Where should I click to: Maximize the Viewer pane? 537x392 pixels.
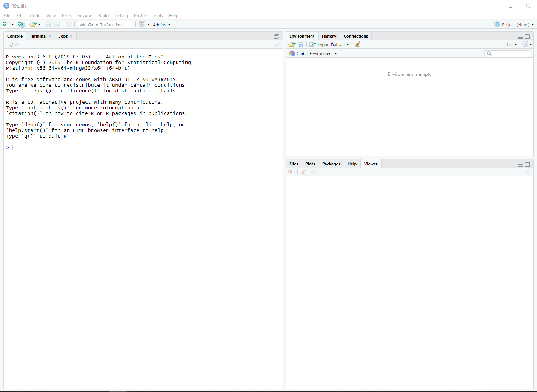point(527,164)
